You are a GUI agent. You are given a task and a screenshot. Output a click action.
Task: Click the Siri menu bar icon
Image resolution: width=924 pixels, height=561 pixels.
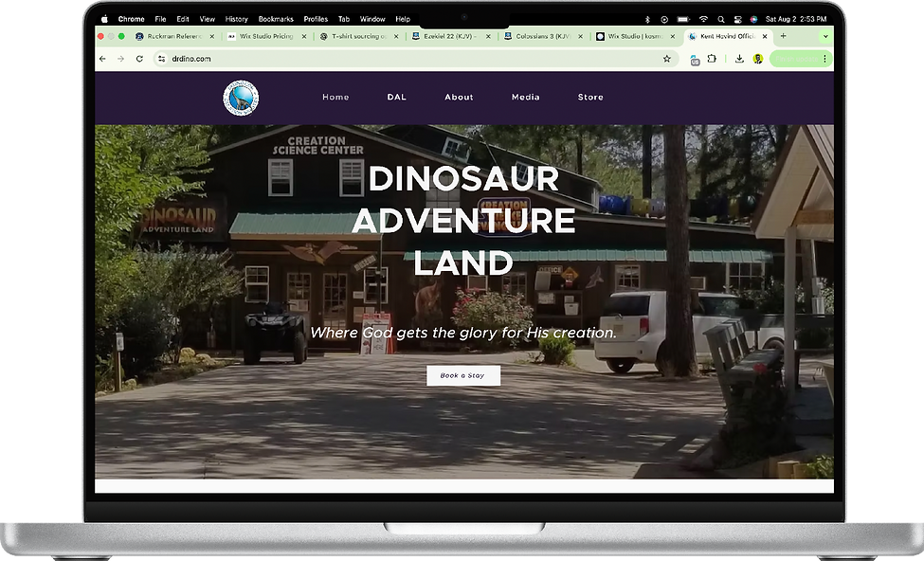point(753,19)
